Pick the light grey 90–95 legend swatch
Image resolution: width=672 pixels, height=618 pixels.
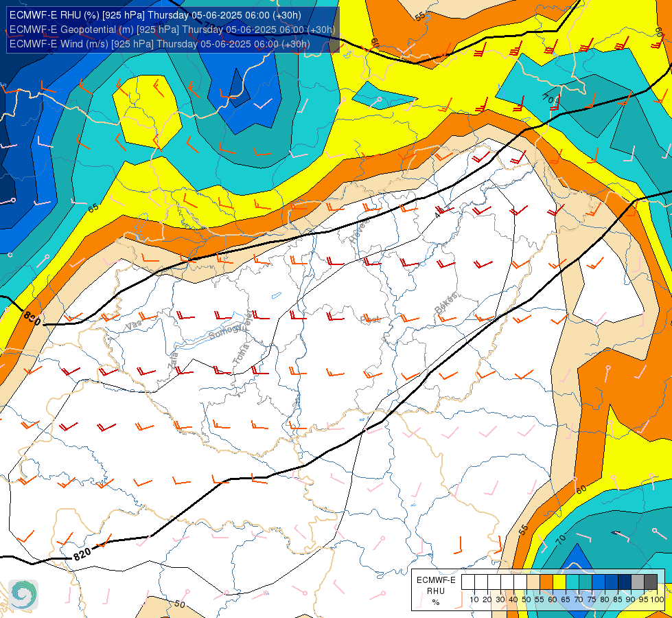(638, 582)
